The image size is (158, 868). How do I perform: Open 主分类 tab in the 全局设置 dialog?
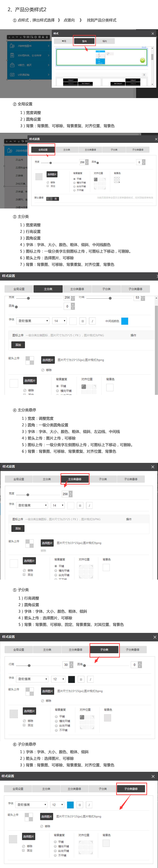click(x=67, y=150)
